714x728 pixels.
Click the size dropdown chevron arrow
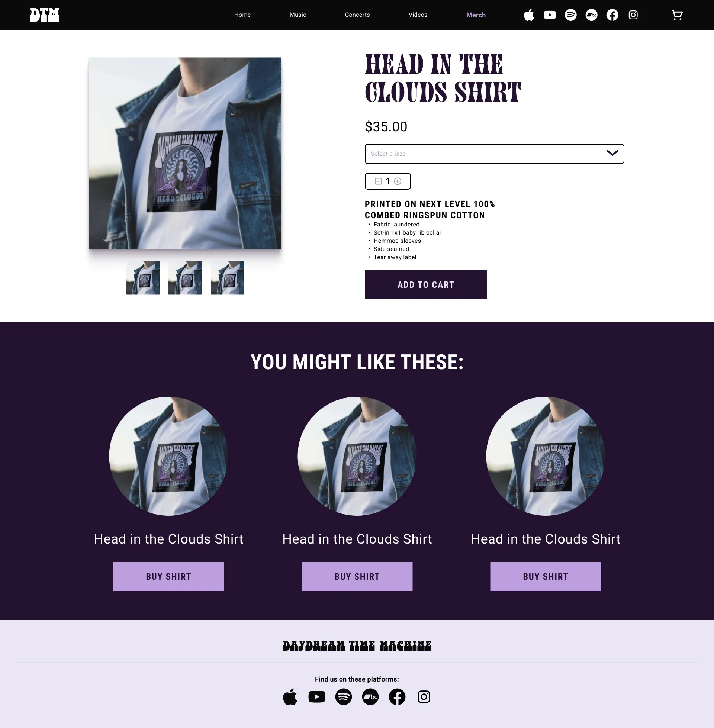click(612, 153)
